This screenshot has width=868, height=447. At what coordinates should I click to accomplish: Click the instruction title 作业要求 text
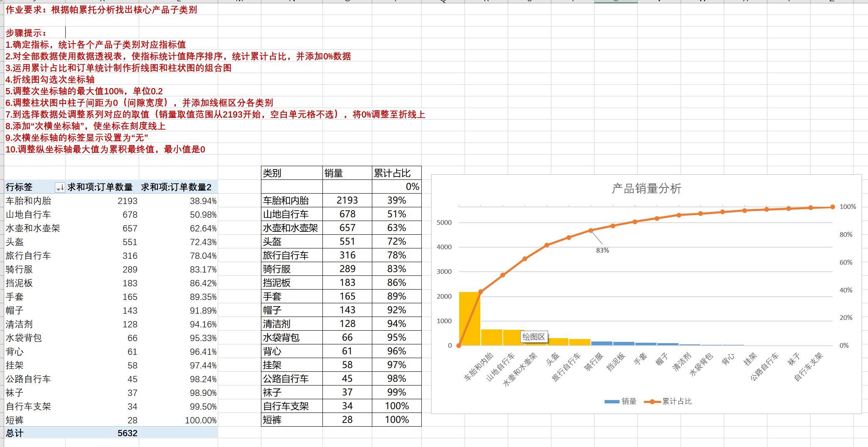(101, 10)
